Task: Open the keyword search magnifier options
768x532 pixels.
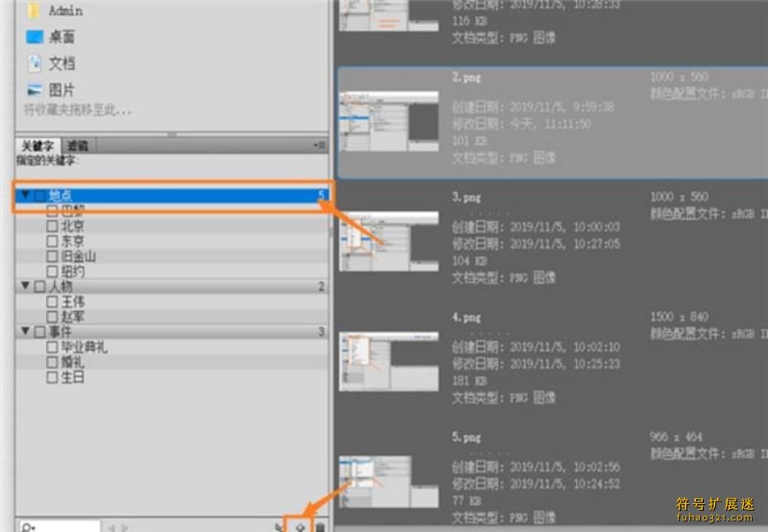Action: (29, 527)
